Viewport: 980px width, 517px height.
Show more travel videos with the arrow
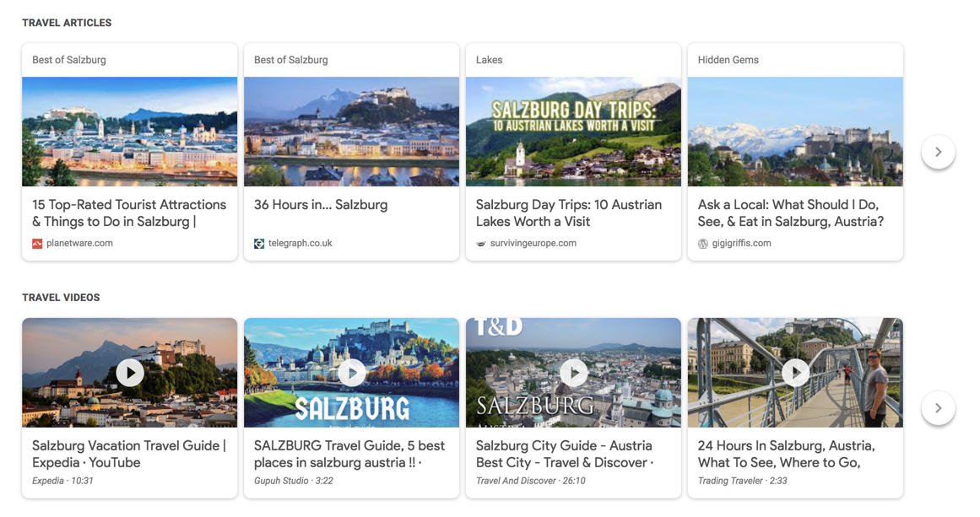coord(938,407)
